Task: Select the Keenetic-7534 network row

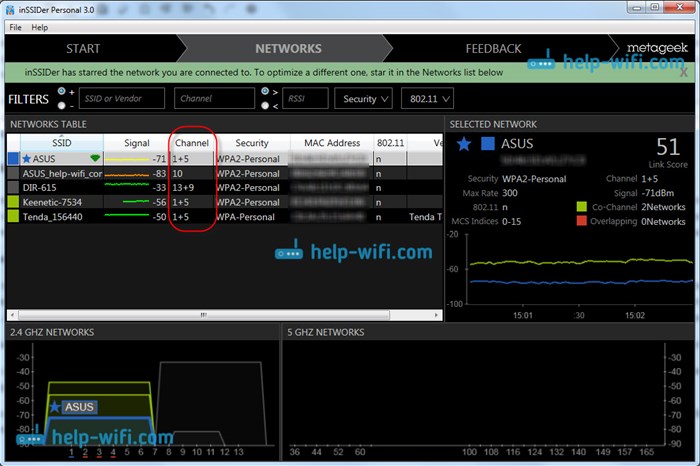Action: (x=225, y=202)
